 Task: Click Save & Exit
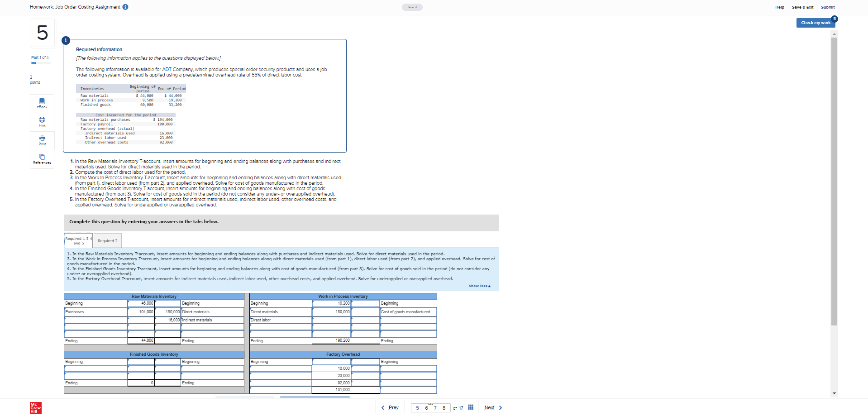click(x=802, y=7)
